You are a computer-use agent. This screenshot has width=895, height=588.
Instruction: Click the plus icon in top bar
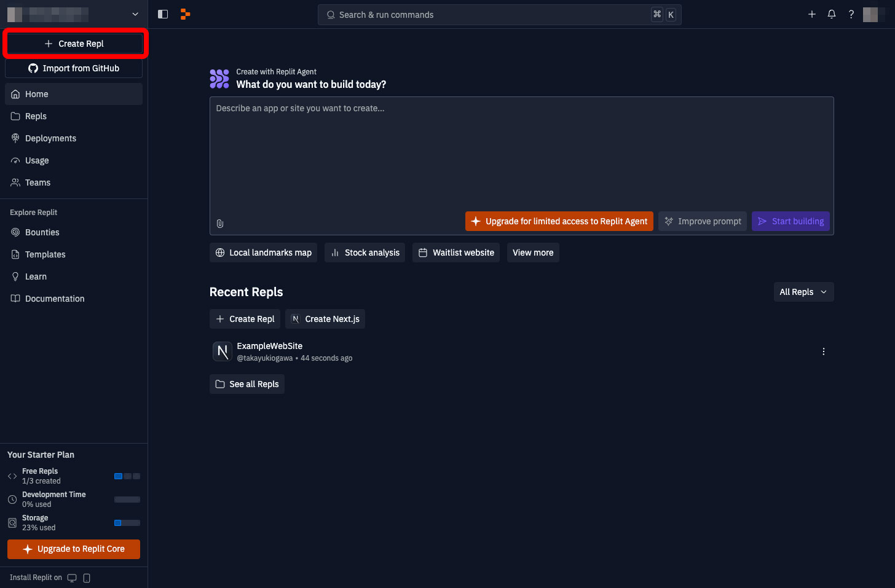[812, 14]
